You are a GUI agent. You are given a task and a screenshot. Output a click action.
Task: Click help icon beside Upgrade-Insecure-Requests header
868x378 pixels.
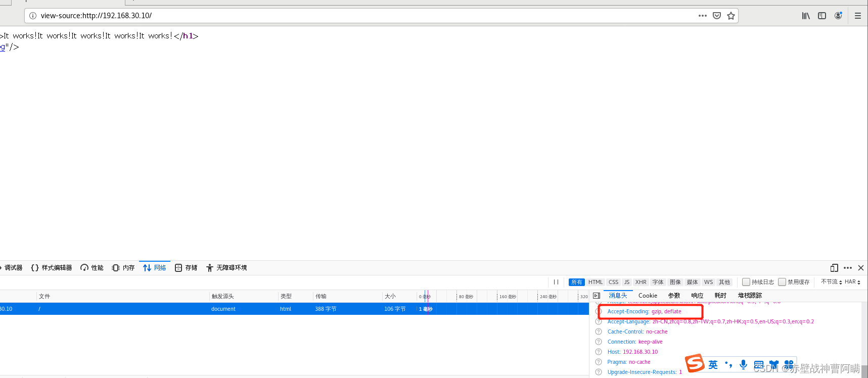pyautogui.click(x=599, y=372)
